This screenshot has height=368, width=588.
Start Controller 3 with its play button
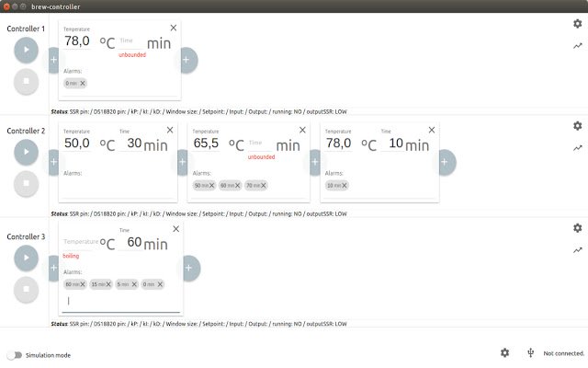click(26, 258)
